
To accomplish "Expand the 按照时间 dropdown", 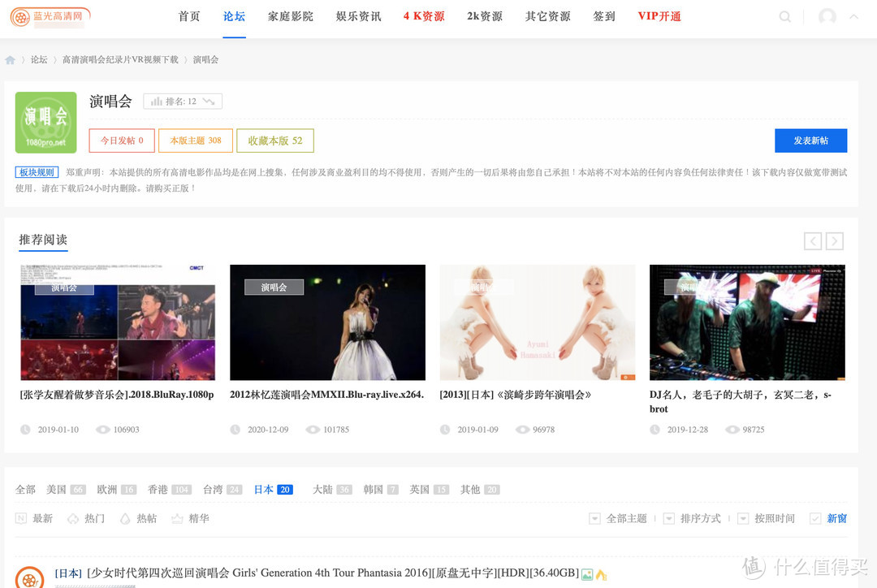I will click(x=767, y=518).
